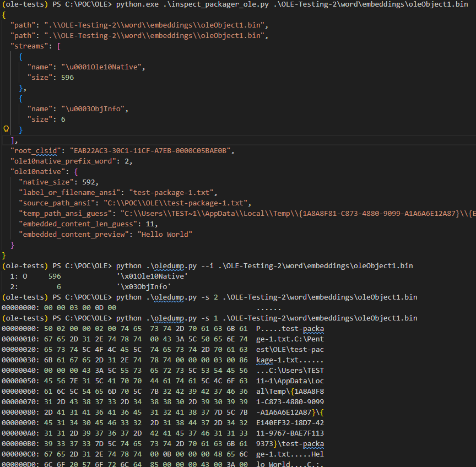The image size is (476, 467).
Task: Click the label_or_filename_ansi value test-package-1.txt
Action: coord(173,193)
